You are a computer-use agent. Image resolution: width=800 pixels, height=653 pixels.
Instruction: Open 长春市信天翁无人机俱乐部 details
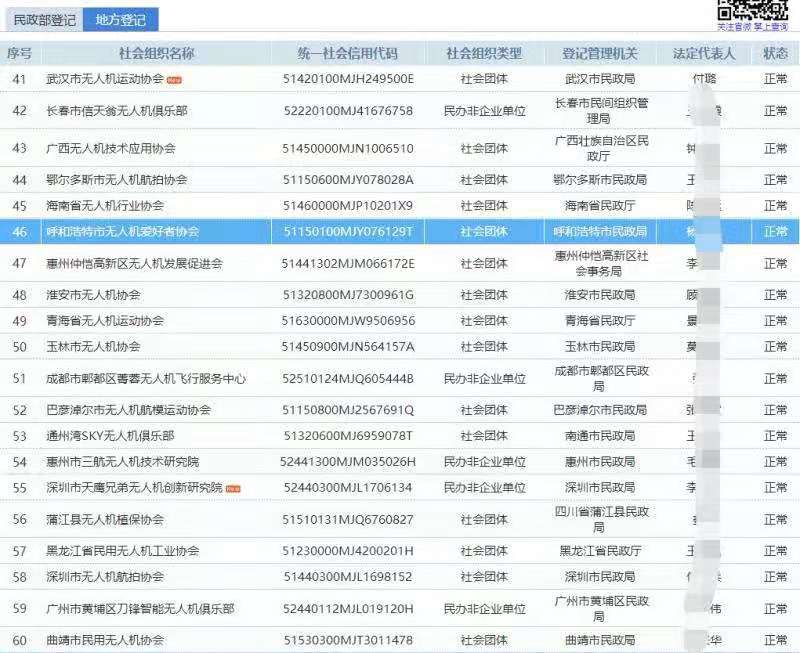pyautogui.click(x=117, y=110)
